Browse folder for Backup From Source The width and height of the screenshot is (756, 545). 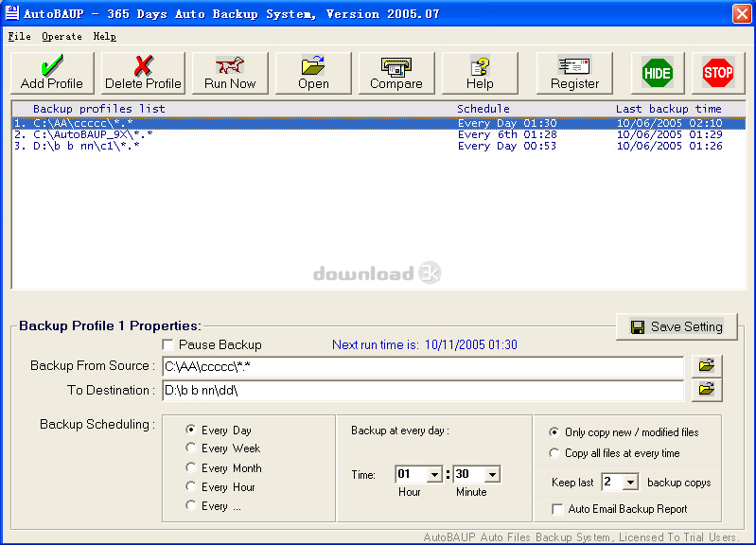click(707, 365)
